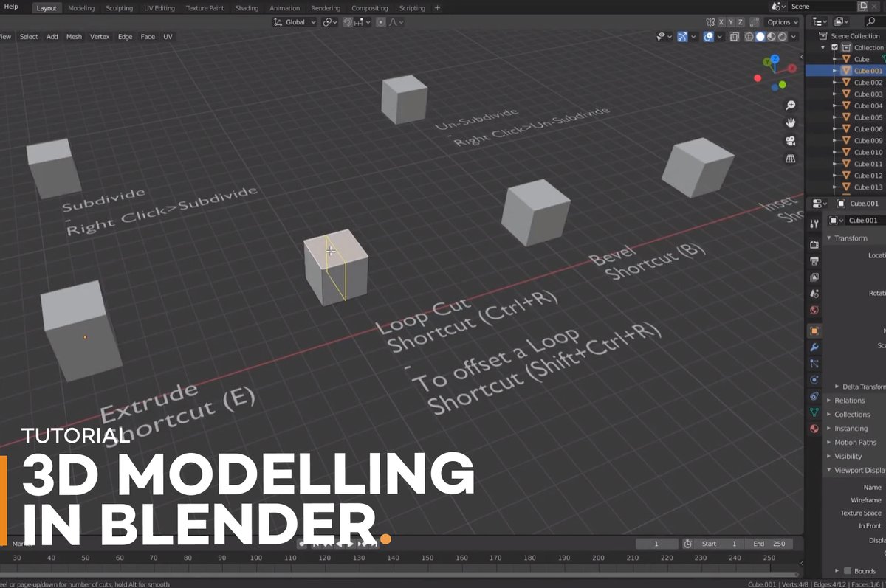Open the Global transform orientation dropdown
The height and width of the screenshot is (588, 886).
295,22
